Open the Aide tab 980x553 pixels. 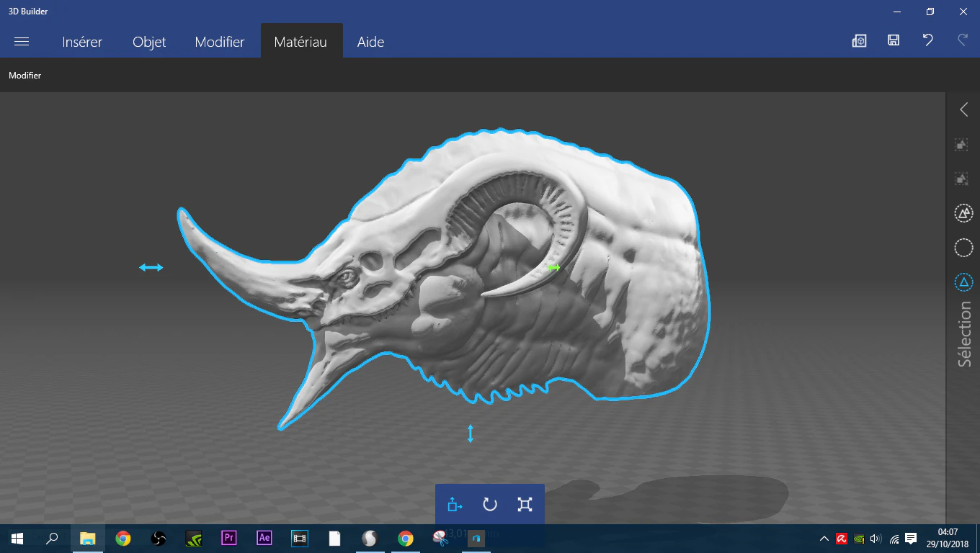(370, 42)
